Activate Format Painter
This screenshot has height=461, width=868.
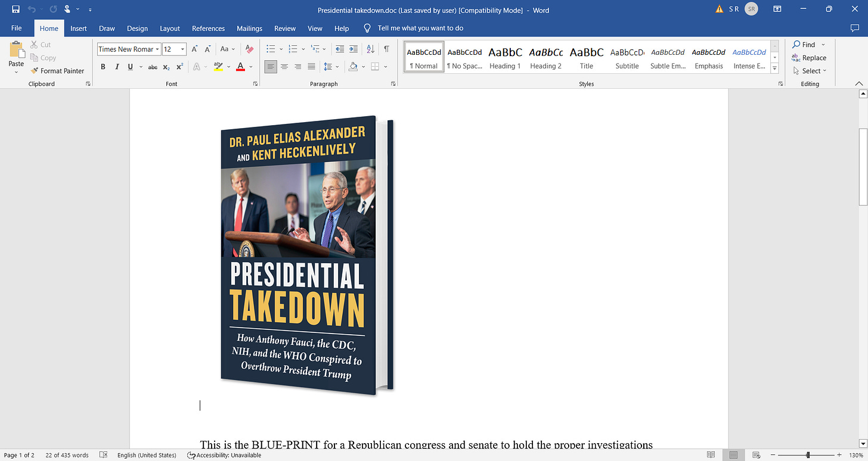click(57, 71)
